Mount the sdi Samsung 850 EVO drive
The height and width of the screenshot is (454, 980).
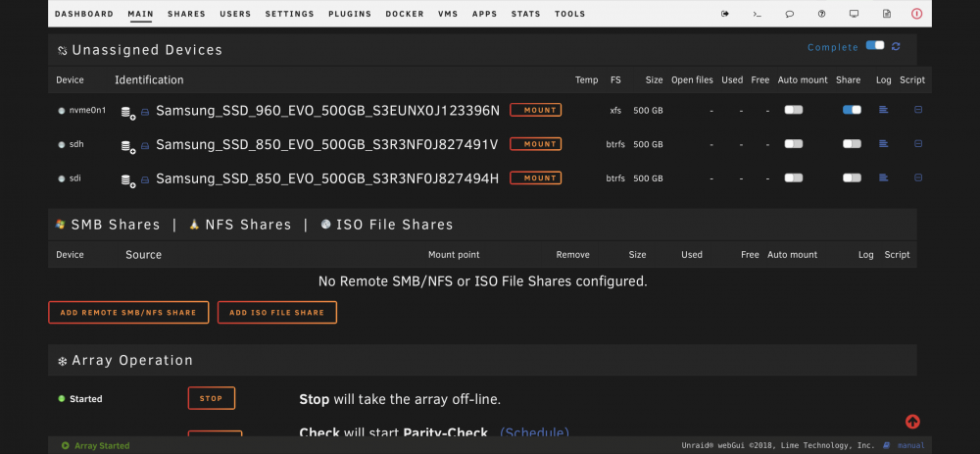pos(536,177)
